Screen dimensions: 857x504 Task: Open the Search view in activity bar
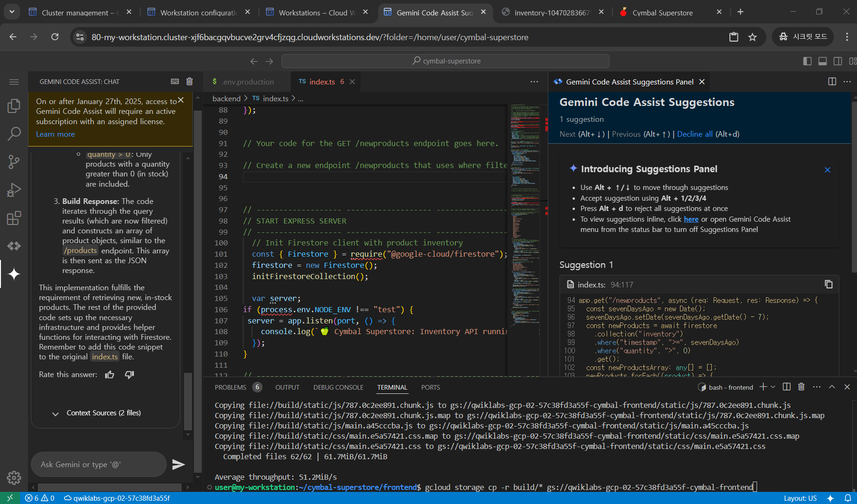click(x=14, y=134)
